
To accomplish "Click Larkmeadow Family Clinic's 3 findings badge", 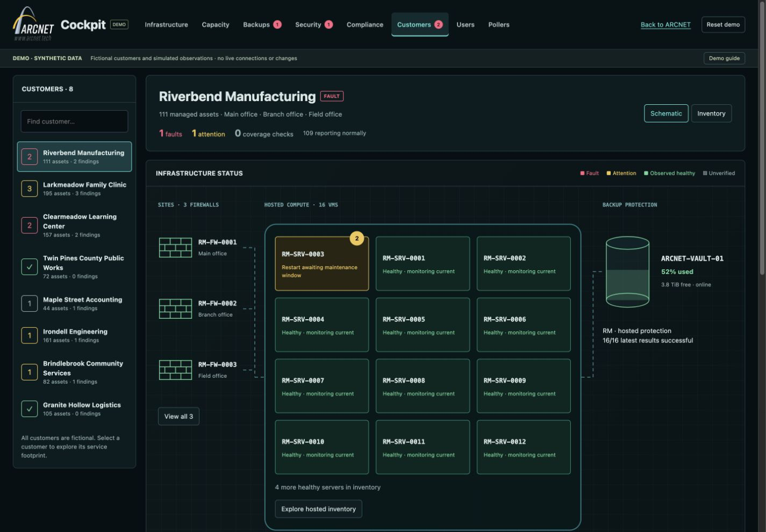I will pyautogui.click(x=30, y=189).
